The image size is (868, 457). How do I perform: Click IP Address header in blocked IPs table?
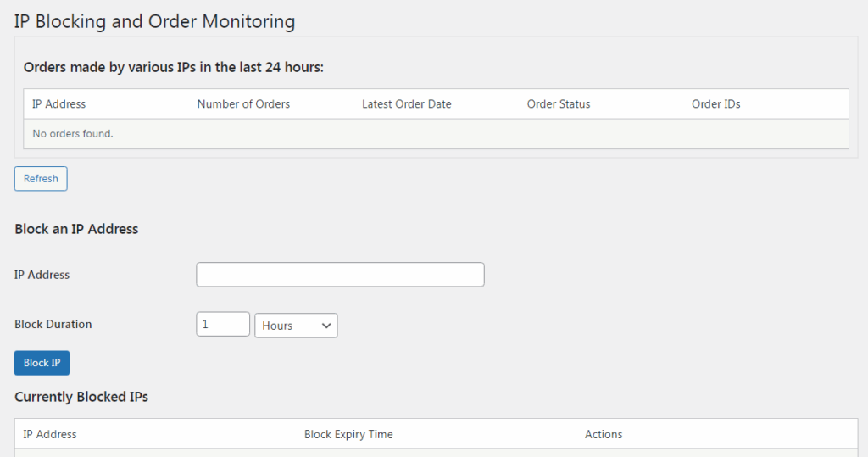coord(49,434)
